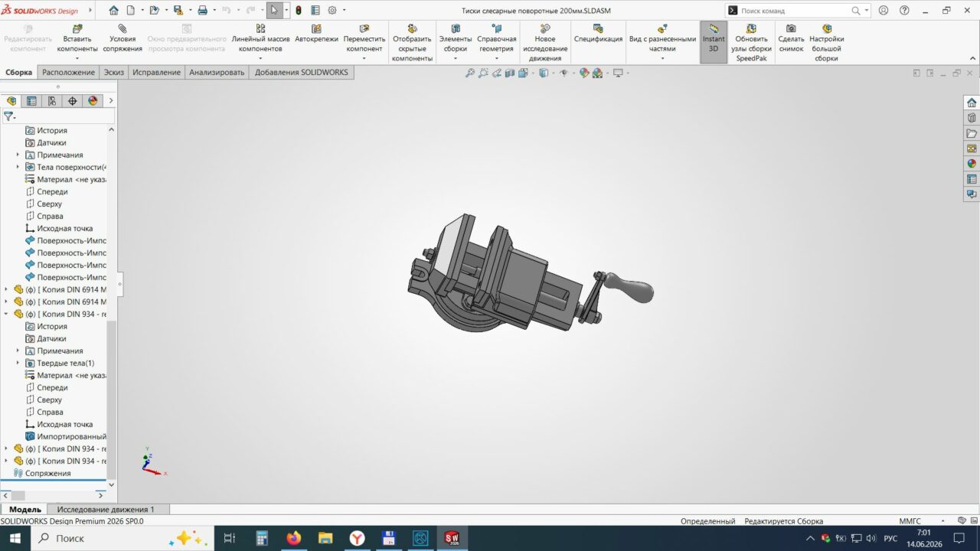Open the Справочная геометрия dropdown arrow

[x=496, y=58]
